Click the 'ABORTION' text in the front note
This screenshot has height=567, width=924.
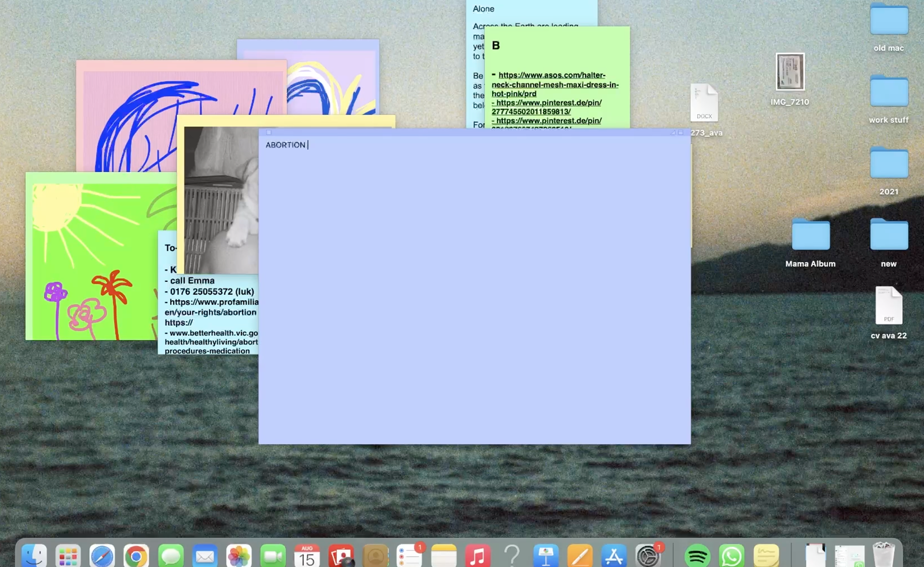285,145
